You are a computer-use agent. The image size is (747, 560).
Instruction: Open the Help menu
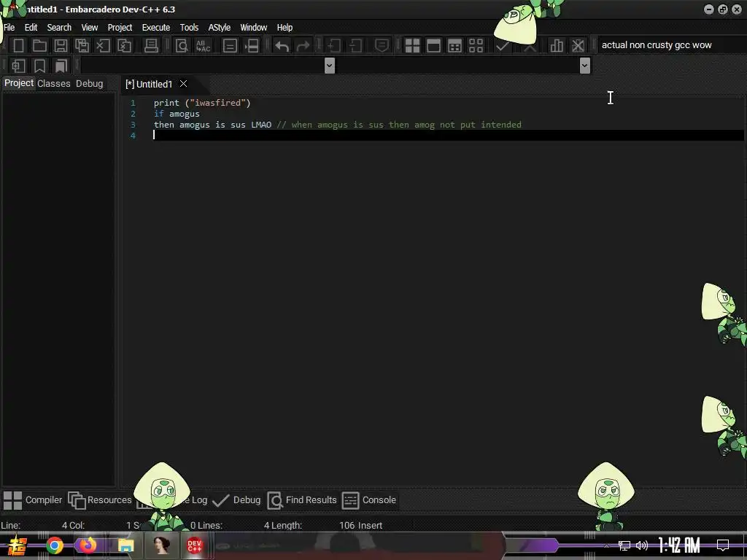(285, 28)
